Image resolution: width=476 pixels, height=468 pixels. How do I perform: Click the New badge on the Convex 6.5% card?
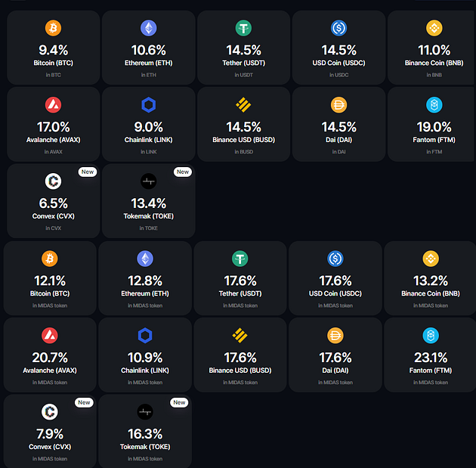88,172
